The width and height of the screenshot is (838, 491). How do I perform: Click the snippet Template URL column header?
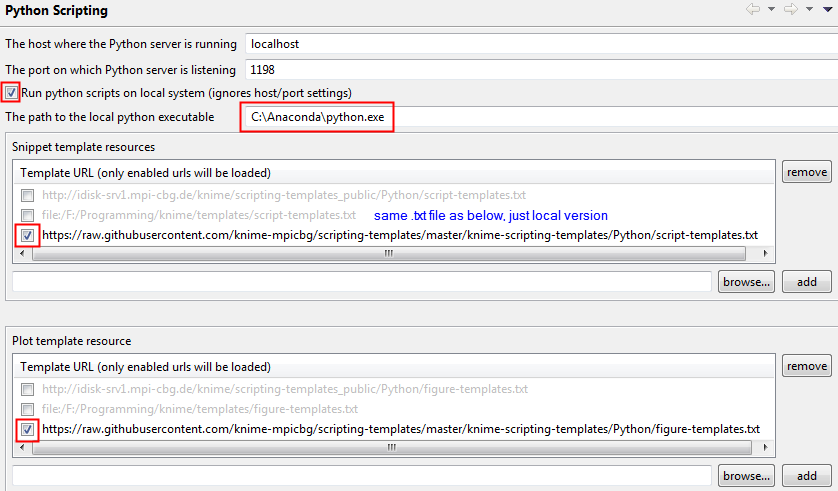(394, 173)
